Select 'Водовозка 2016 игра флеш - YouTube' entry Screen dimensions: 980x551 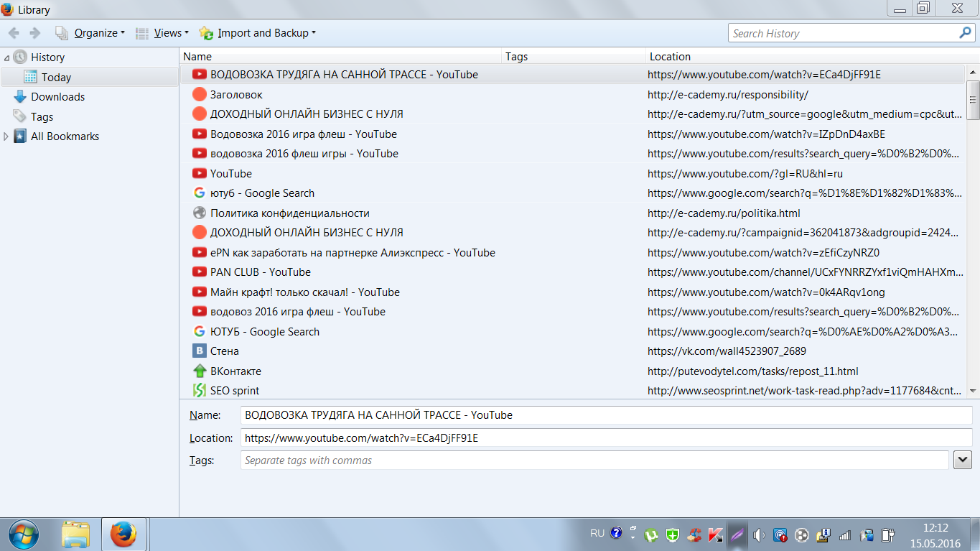click(304, 134)
